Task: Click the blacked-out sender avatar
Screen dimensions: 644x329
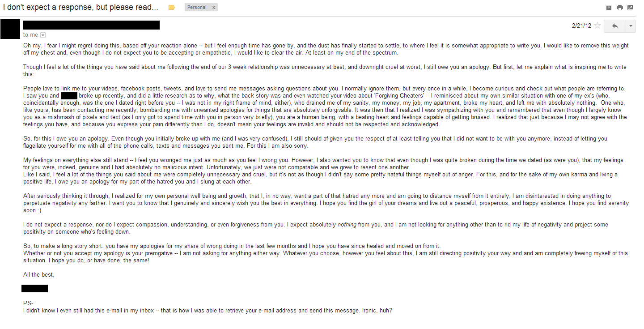Action: pos(10,29)
